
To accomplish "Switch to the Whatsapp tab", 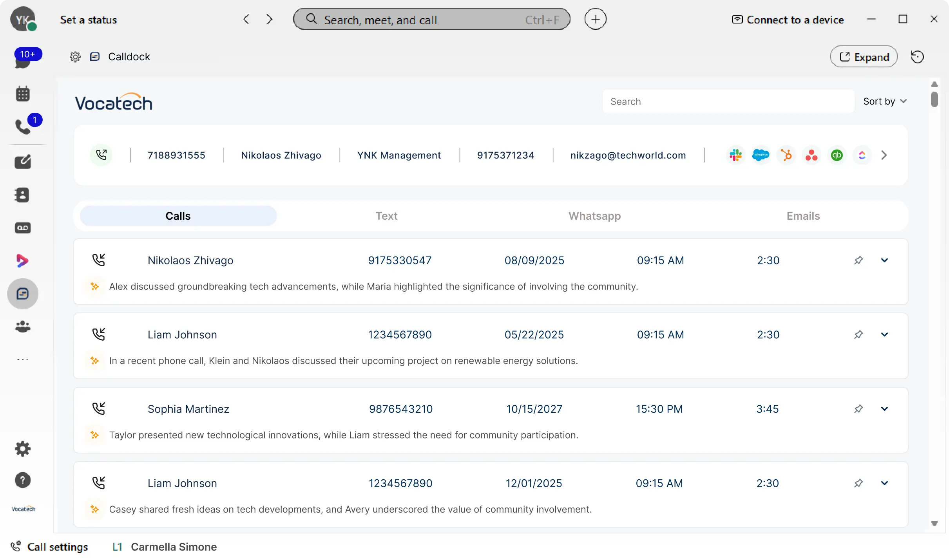I will [x=594, y=216].
